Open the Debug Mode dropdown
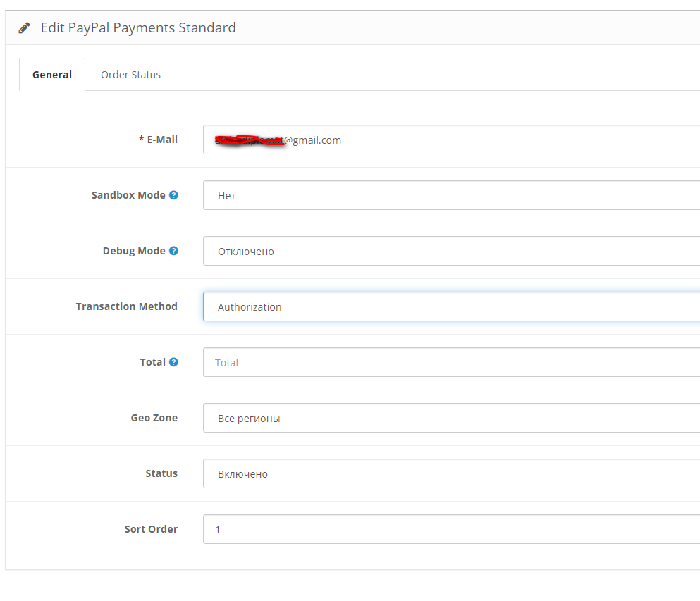700x601 pixels. pos(451,252)
